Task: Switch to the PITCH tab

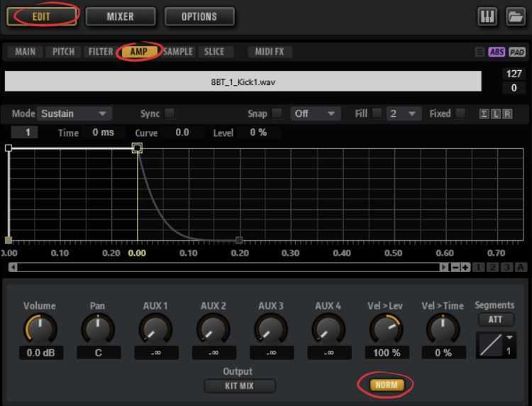Action: (x=63, y=52)
